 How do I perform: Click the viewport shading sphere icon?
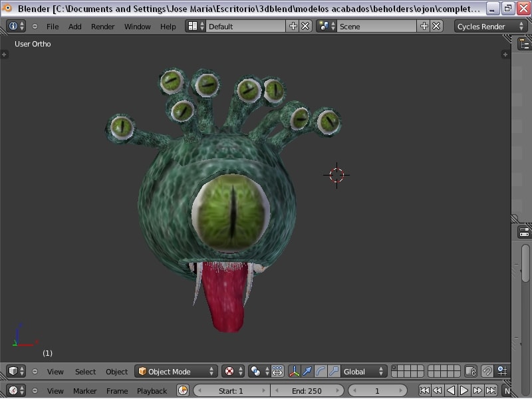pyautogui.click(x=230, y=371)
